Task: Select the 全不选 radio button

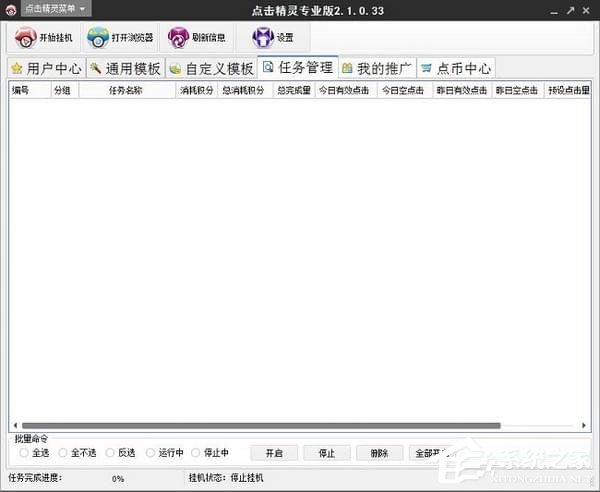Action: [x=63, y=453]
